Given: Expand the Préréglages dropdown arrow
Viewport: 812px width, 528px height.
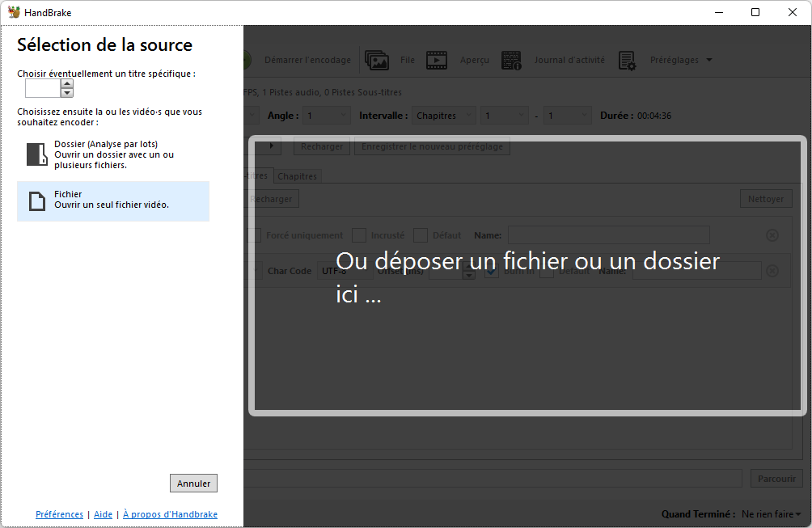Looking at the screenshot, I should click(x=709, y=60).
